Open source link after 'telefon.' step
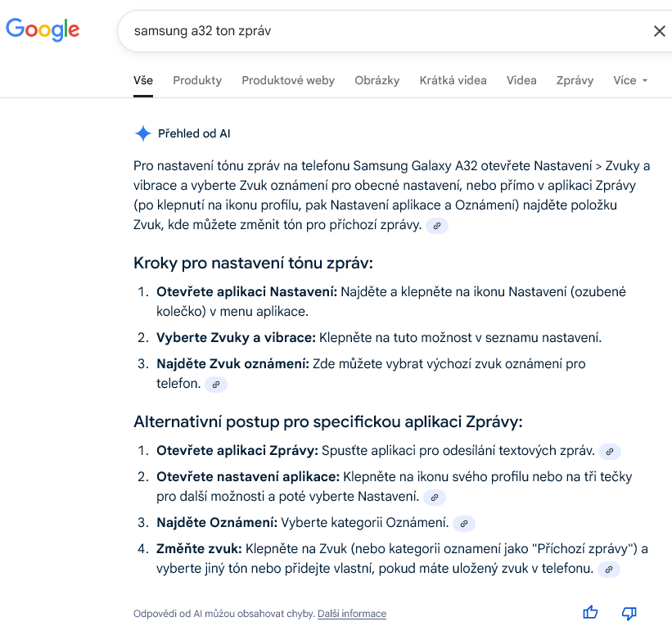672x644 pixels. click(x=215, y=384)
